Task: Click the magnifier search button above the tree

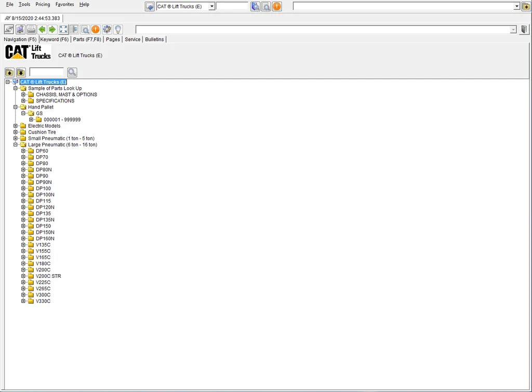Action: 72,72
